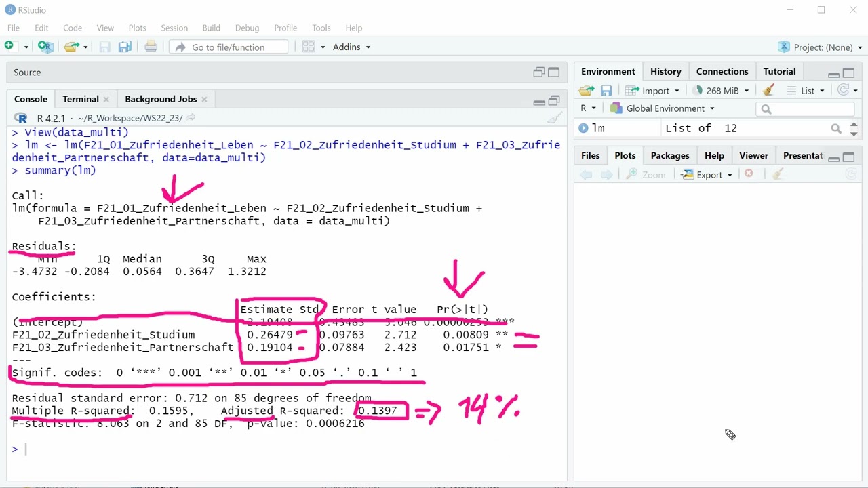Switch to the Viewer tab

coord(753,155)
